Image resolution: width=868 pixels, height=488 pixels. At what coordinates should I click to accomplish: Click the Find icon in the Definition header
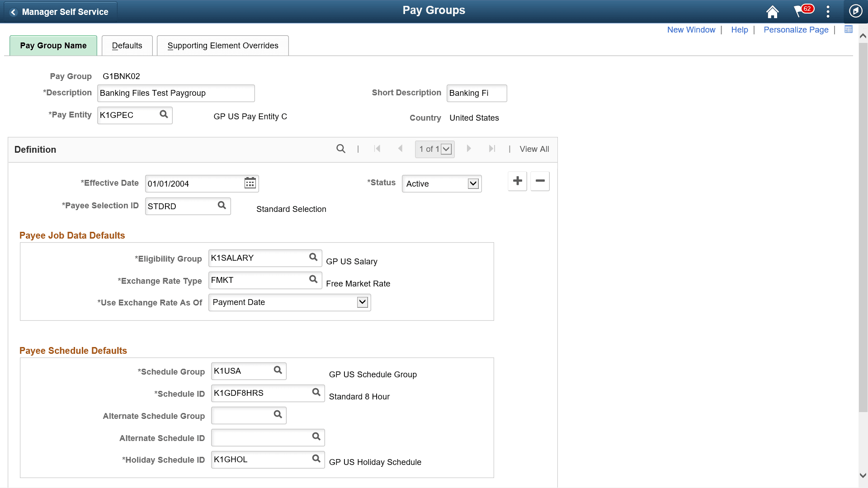(340, 148)
